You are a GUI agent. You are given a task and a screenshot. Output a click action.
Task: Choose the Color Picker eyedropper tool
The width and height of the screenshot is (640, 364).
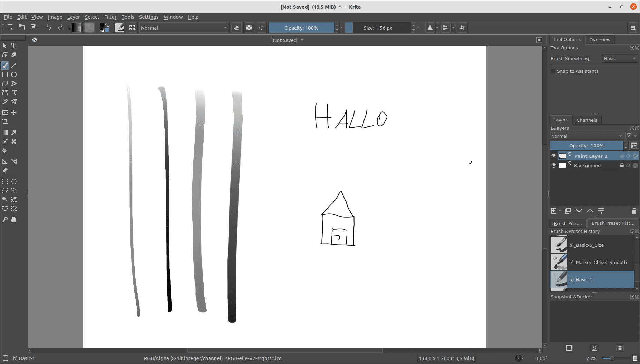tap(14, 132)
